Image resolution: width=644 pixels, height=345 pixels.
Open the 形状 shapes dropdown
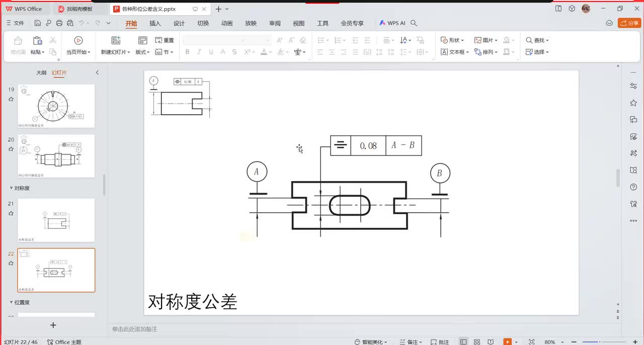click(x=452, y=40)
